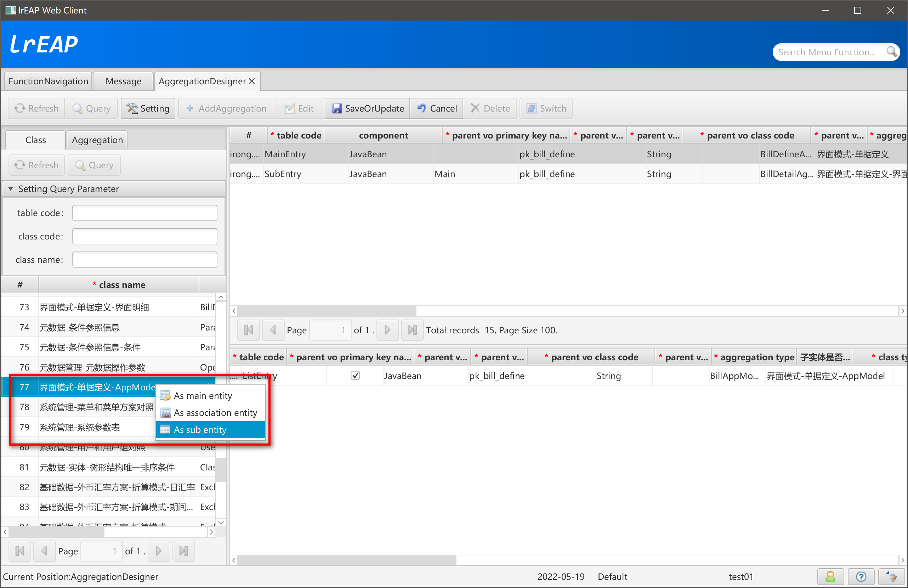Click the Edit toolbar button
This screenshot has width=908, height=588.
[299, 108]
